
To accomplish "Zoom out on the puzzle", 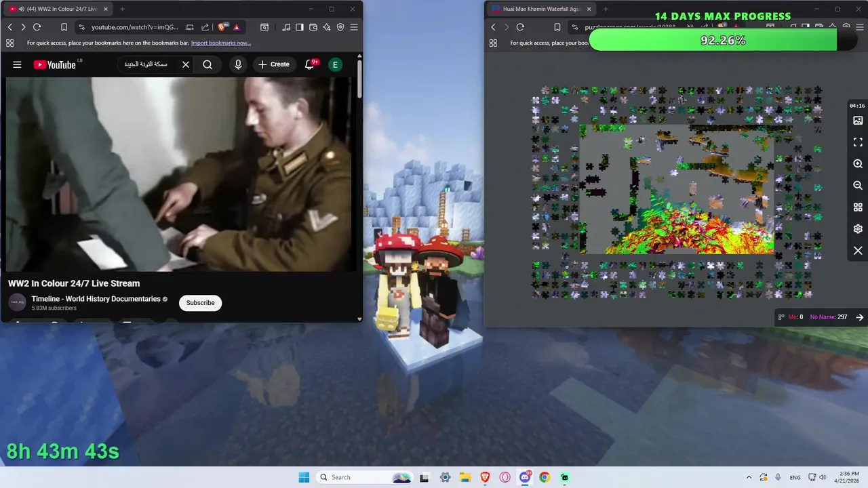I will coord(858,186).
